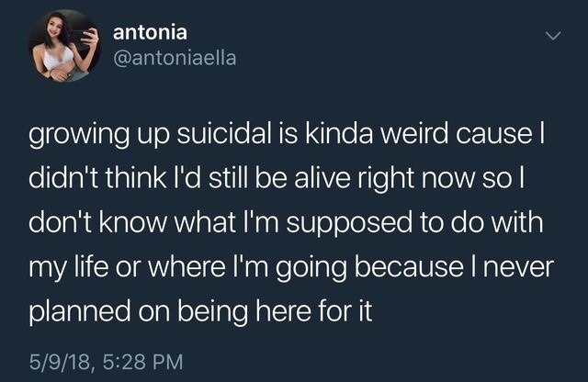Click the date 5/9/18 in timestamp
The width and height of the screenshot is (588, 382).
click(x=60, y=362)
